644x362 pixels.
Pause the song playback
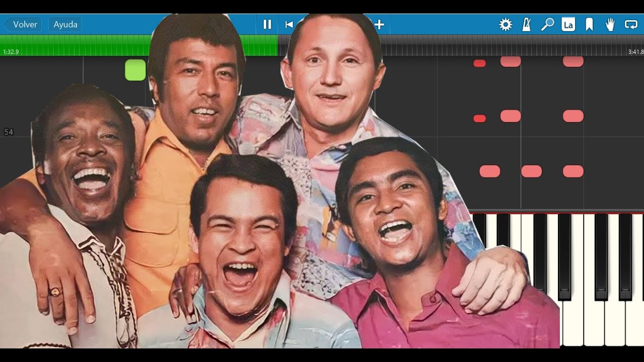tap(267, 24)
